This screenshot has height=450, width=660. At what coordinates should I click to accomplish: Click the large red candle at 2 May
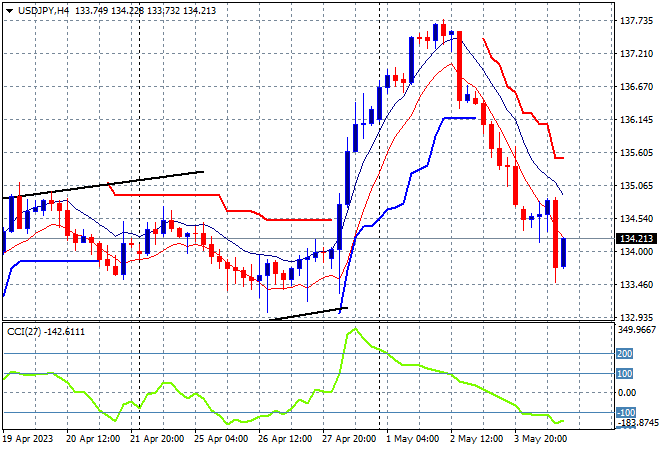(x=460, y=66)
